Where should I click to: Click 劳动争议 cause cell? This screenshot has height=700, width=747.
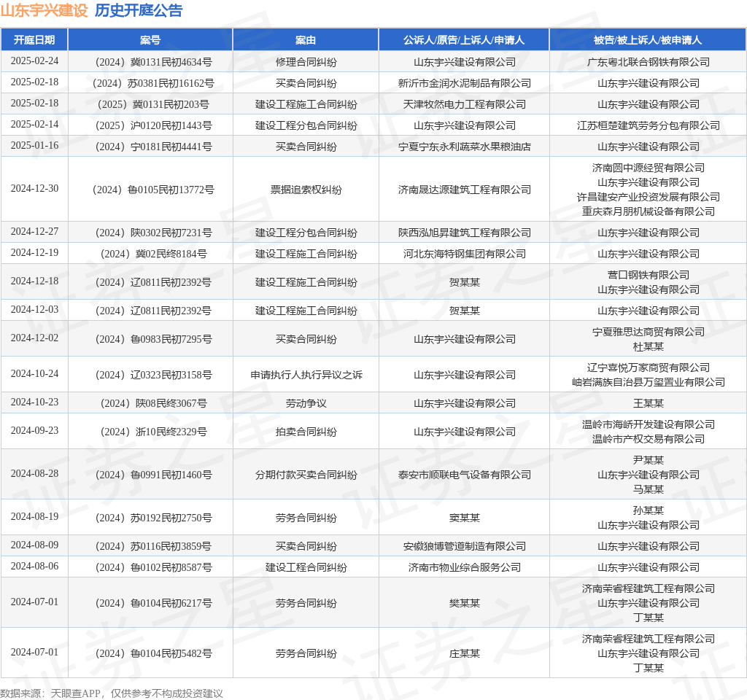point(306,404)
